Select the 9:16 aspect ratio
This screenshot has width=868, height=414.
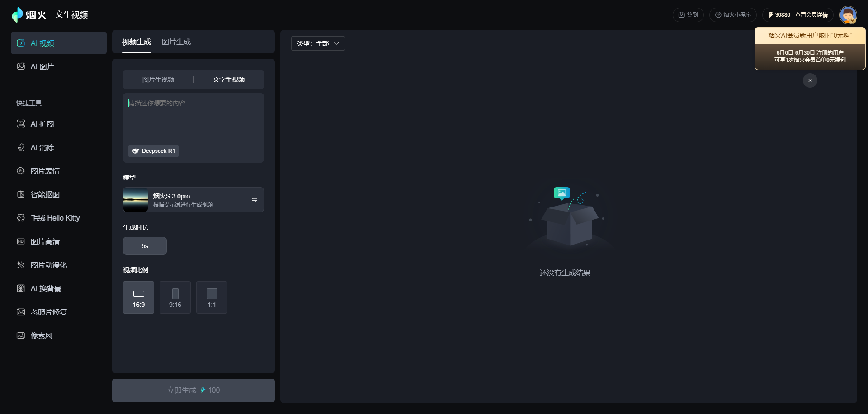(175, 297)
